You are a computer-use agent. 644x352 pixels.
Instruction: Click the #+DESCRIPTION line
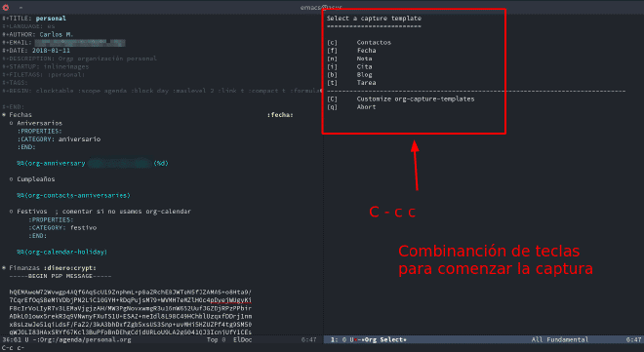coord(79,59)
